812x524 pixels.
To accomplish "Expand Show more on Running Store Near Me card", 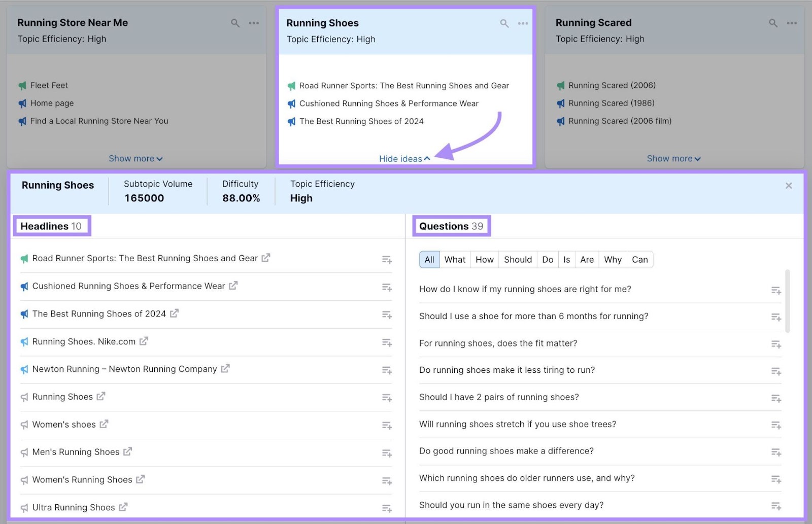I will tap(136, 158).
